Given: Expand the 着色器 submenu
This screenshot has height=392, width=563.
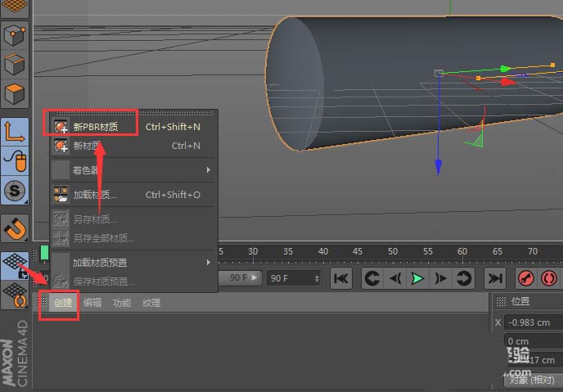Looking at the screenshot, I should 86,170.
